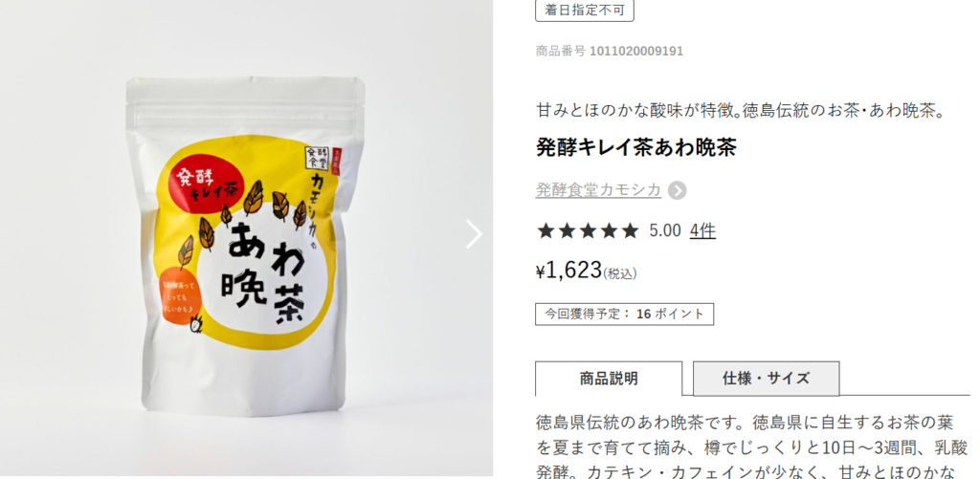Screen dimensions: 980x479
Task: Click the middle rating star
Action: point(589,231)
